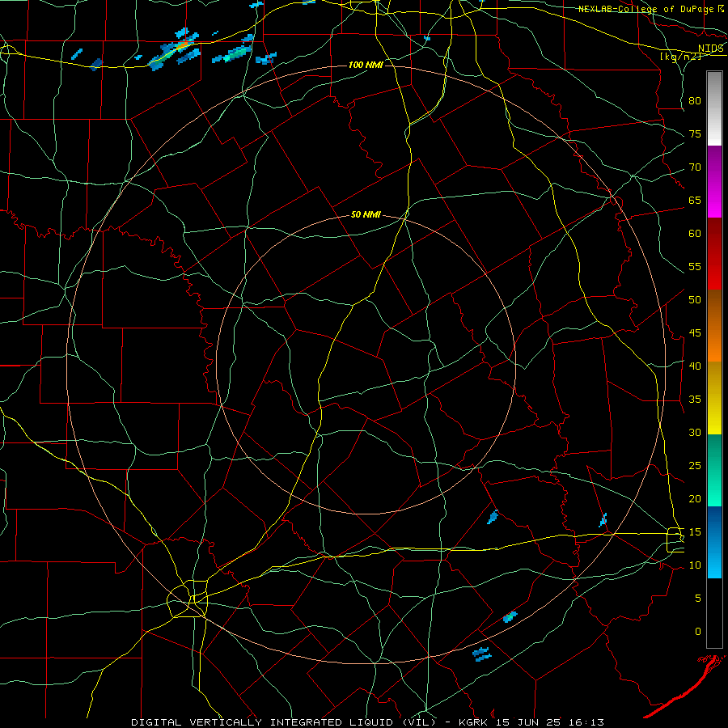The height and width of the screenshot is (728, 728).
Task: Pick the red segment of the color bar
Action: 714,253
